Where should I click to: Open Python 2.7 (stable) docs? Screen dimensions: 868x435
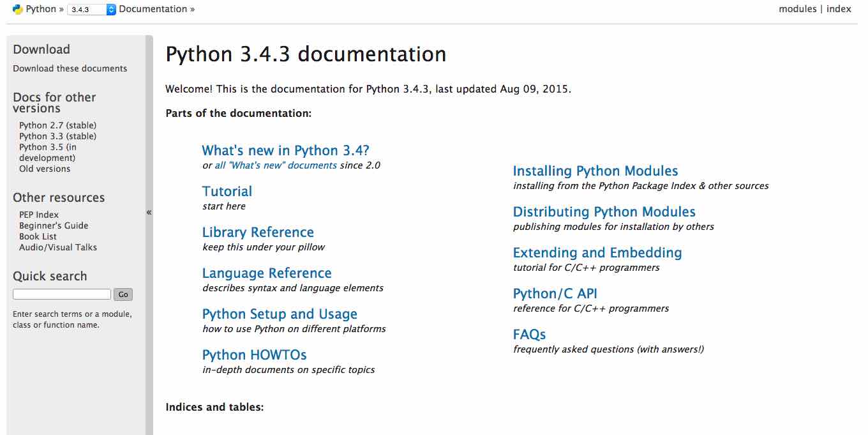pyautogui.click(x=57, y=125)
